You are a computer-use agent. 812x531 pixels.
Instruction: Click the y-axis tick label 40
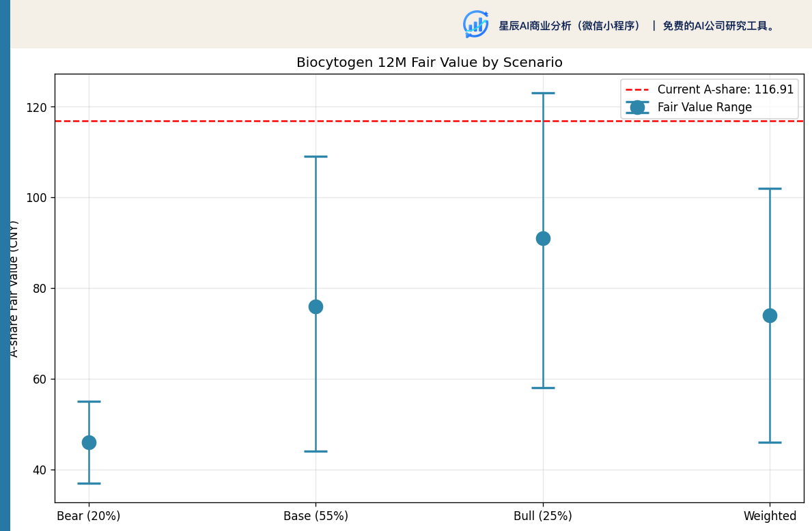40,470
